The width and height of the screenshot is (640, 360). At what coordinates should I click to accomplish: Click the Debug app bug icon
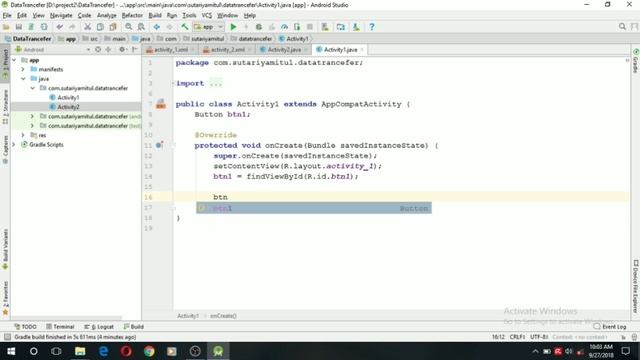point(259,27)
